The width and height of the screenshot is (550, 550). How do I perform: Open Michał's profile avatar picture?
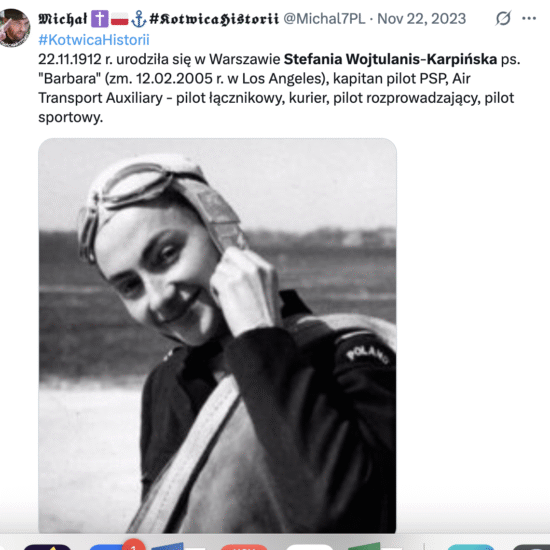pyautogui.click(x=14, y=28)
